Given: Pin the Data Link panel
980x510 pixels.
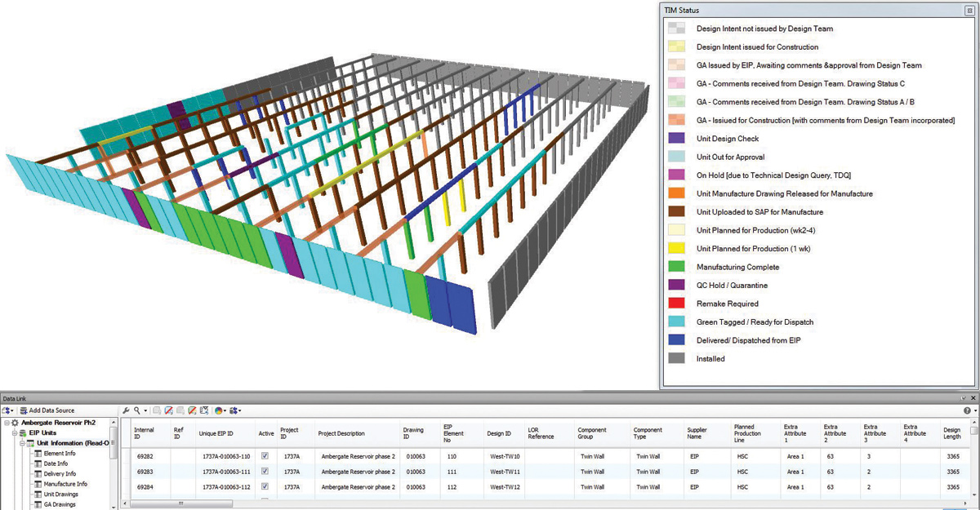Looking at the screenshot, I should (x=963, y=397).
